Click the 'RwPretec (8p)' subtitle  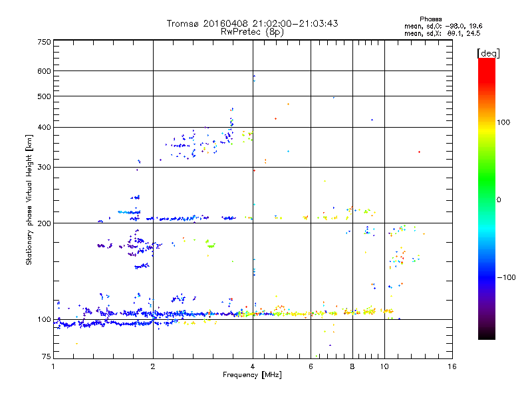(252, 32)
